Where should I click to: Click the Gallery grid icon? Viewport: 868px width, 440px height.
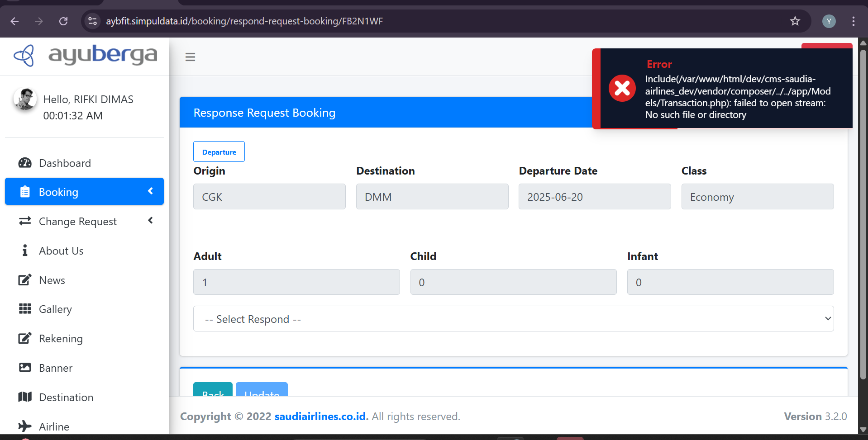(25, 309)
